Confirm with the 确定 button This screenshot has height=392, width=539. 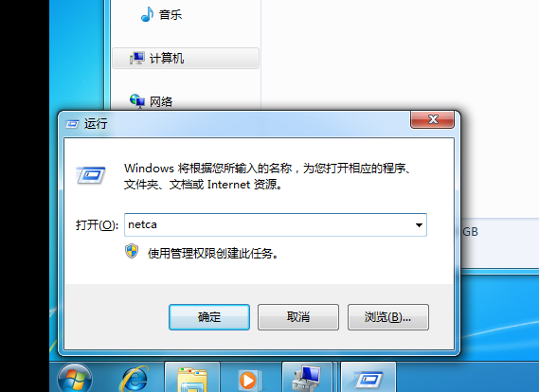pyautogui.click(x=209, y=317)
